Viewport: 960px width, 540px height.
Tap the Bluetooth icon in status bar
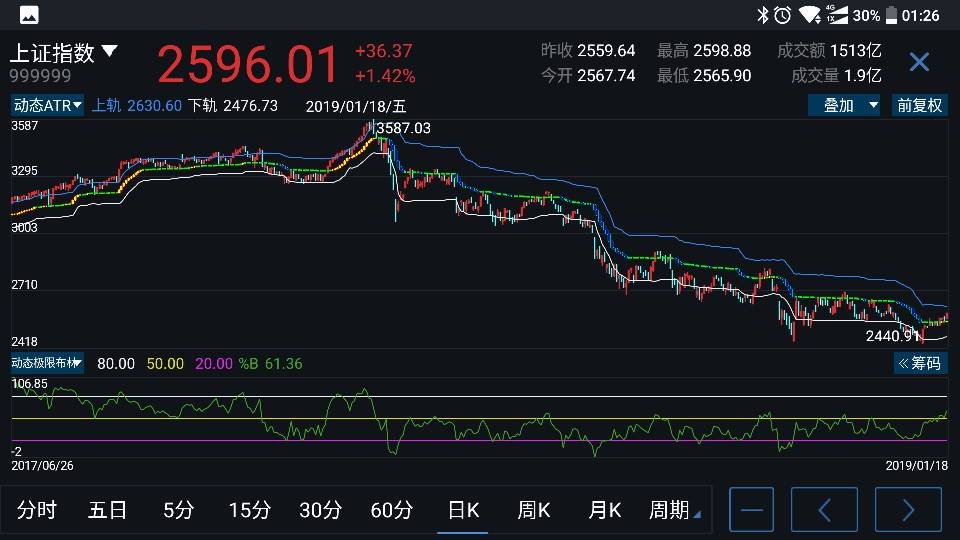(x=762, y=15)
